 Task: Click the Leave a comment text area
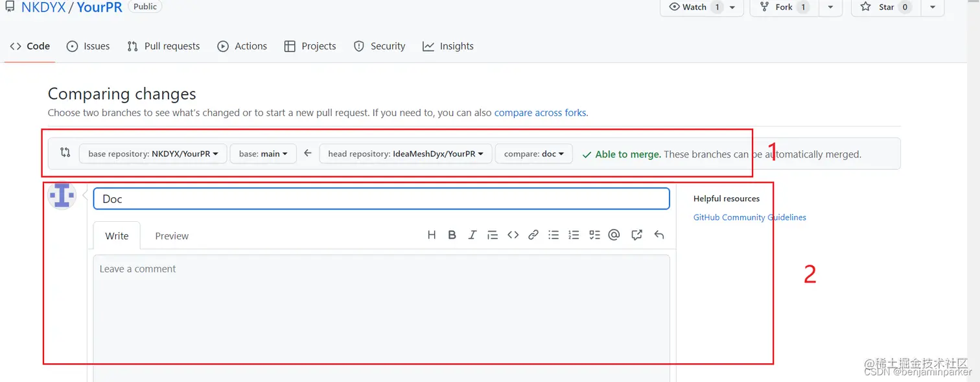click(381, 318)
